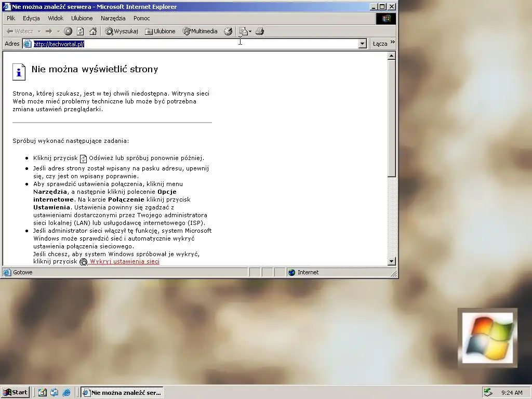Open the Plik menu
This screenshot has height=399, width=532.
tap(11, 18)
